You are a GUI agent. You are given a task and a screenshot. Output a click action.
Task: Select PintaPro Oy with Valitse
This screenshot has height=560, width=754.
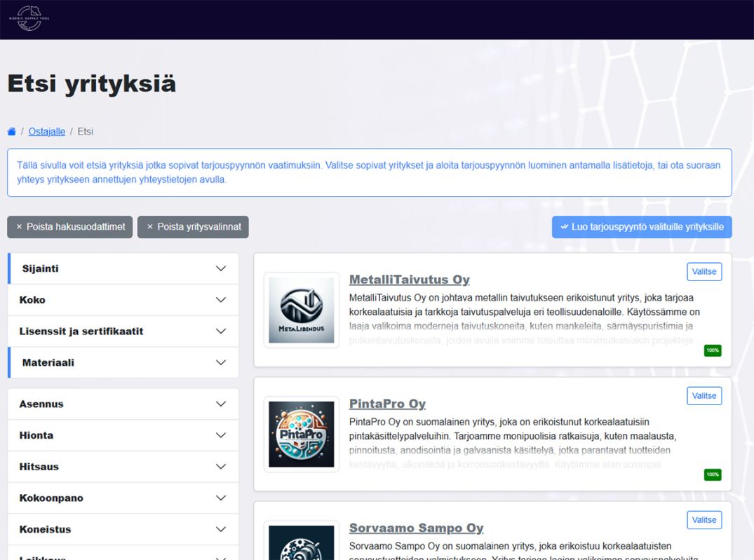pyautogui.click(x=704, y=395)
